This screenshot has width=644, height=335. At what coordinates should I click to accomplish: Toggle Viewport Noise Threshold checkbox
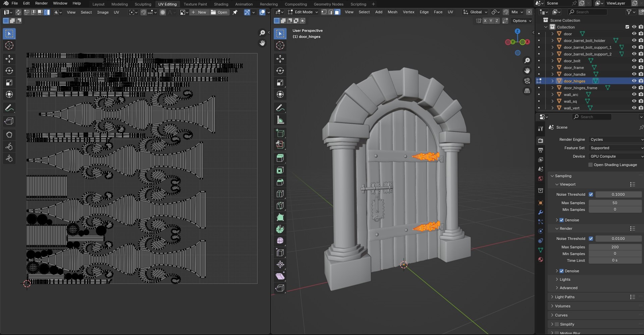click(591, 194)
